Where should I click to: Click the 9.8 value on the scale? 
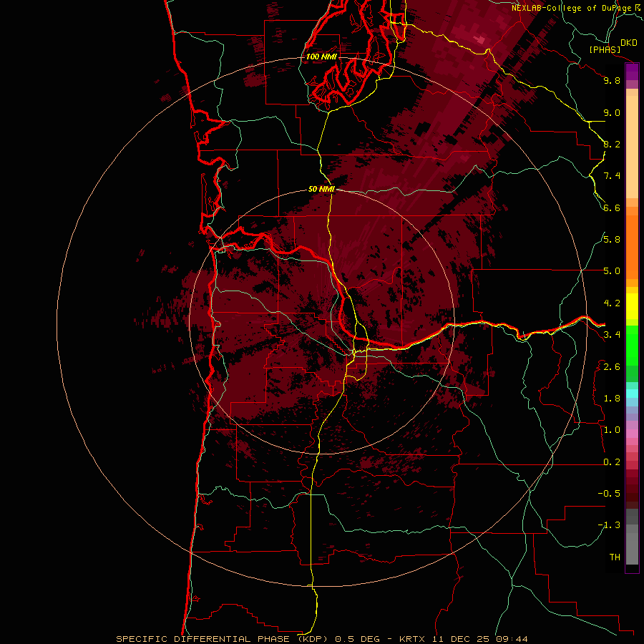[x=612, y=81]
